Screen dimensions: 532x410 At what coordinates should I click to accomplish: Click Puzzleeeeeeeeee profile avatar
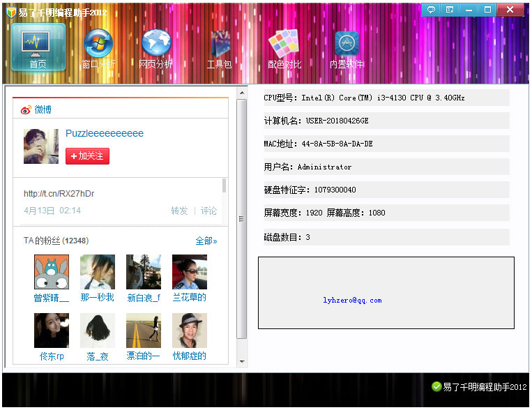[x=41, y=146]
